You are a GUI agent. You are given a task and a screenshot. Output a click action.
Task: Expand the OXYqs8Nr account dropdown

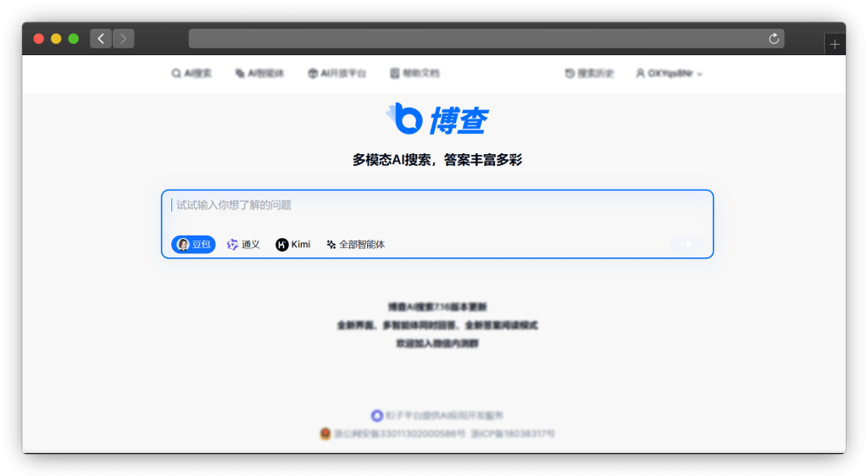point(669,73)
